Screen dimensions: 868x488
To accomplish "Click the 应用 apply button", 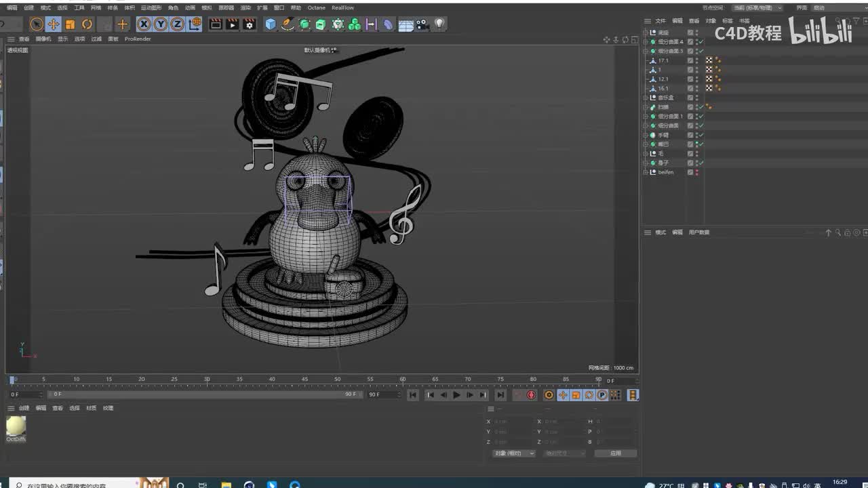I will 615,453.
